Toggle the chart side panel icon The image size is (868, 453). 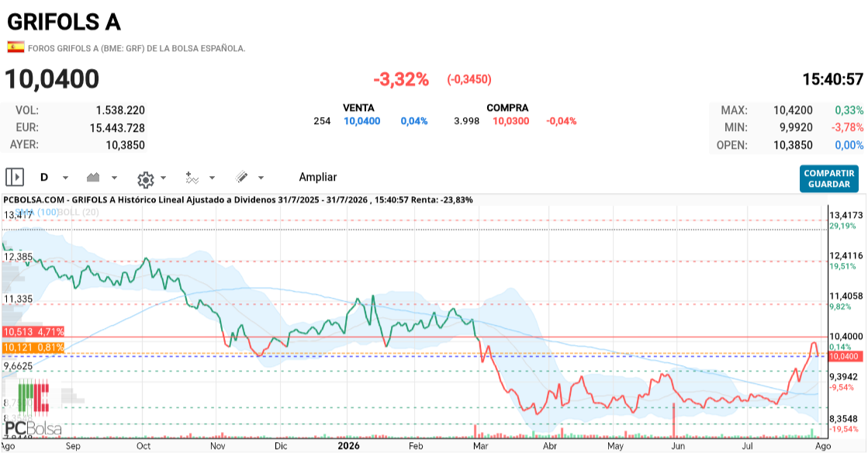click(x=15, y=177)
